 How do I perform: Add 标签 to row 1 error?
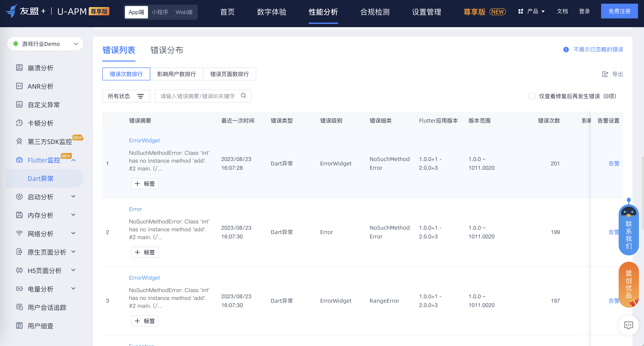coord(145,184)
